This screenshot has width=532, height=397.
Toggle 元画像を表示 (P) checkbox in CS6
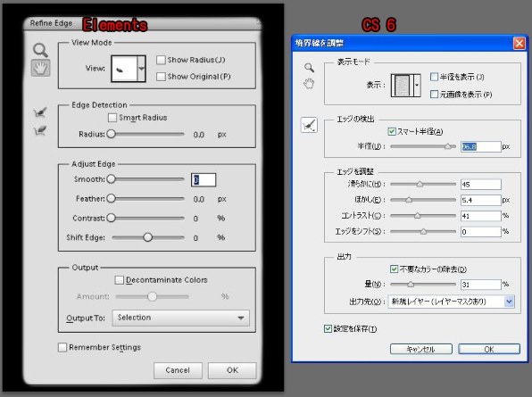point(434,95)
